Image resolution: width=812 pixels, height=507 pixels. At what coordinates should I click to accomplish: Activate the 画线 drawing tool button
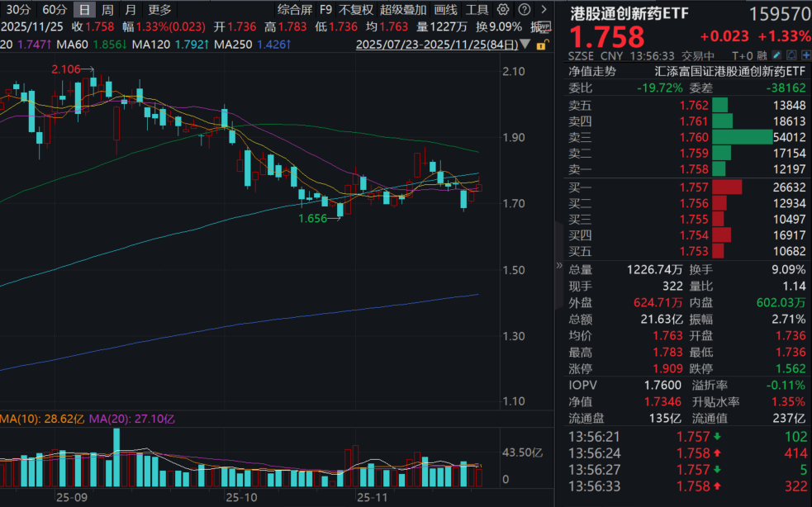(445, 10)
